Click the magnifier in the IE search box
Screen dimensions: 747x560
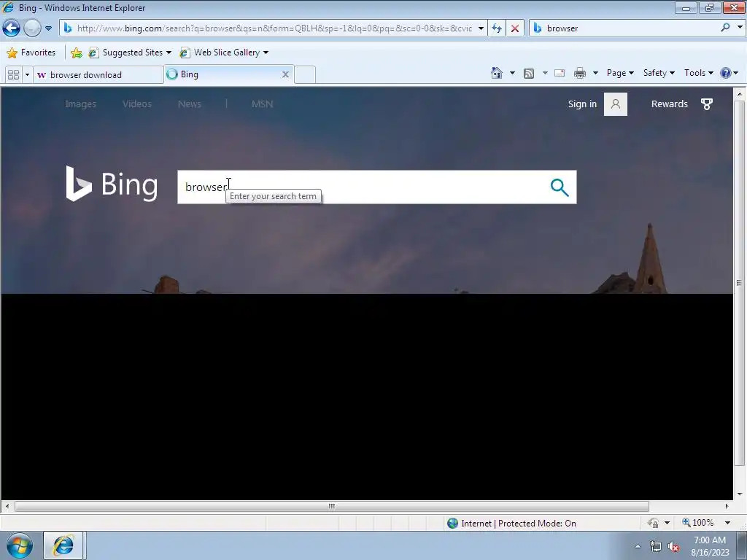pyautogui.click(x=725, y=28)
